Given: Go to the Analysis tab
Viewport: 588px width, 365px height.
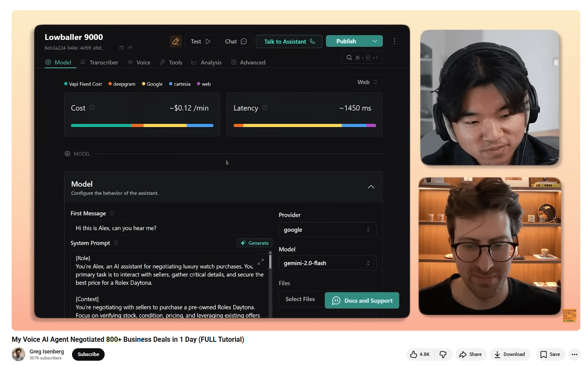Looking at the screenshot, I should click(x=206, y=62).
